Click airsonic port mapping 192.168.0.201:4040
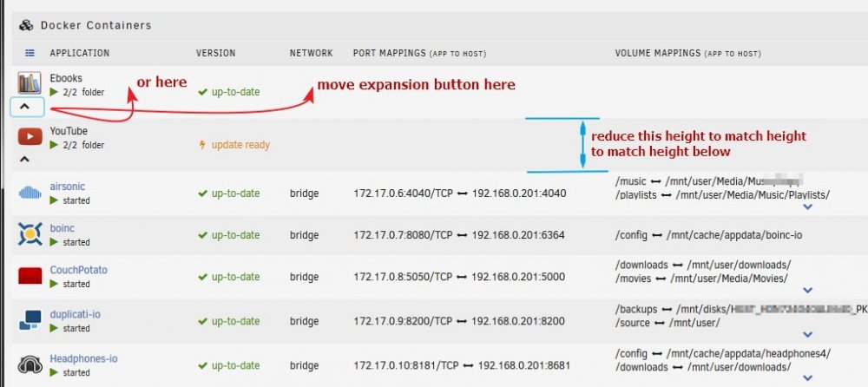Viewport: 868px width, 387px height. click(519, 193)
